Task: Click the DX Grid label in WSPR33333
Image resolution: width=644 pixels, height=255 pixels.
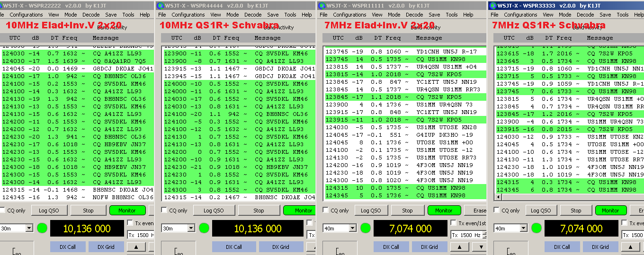Action: [x=601, y=246]
